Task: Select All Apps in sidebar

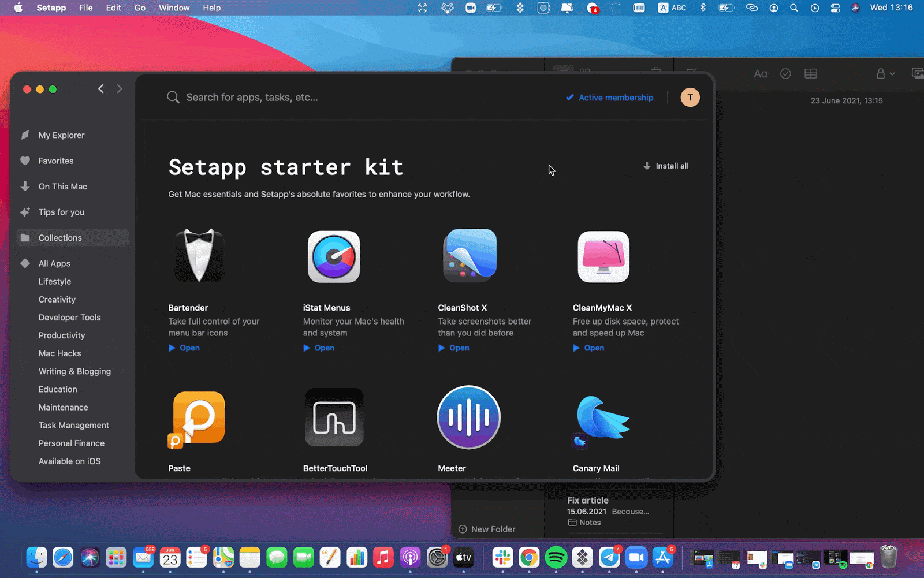Action: (x=72, y=263)
